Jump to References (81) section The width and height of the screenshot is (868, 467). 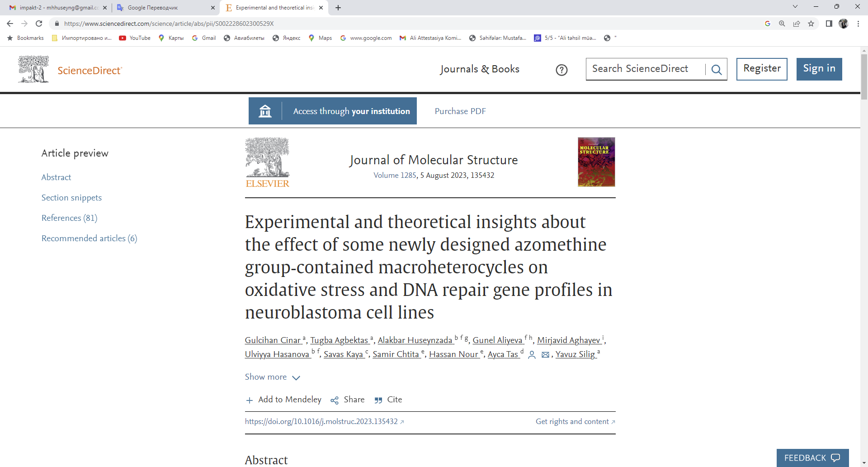(69, 218)
